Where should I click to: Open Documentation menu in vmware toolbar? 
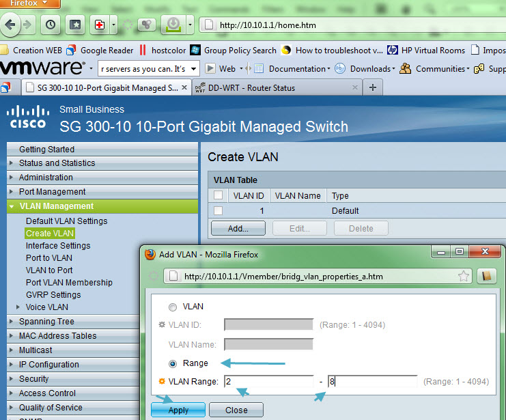pyautogui.click(x=292, y=69)
